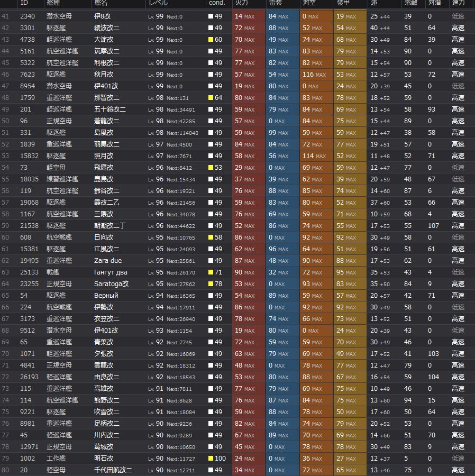The width and height of the screenshot is (475, 476).
Task: Select ship name 川内改二
Action: point(107,435)
